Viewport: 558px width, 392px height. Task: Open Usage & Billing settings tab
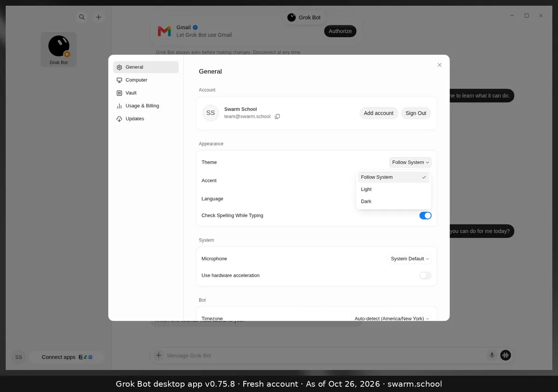[146, 106]
